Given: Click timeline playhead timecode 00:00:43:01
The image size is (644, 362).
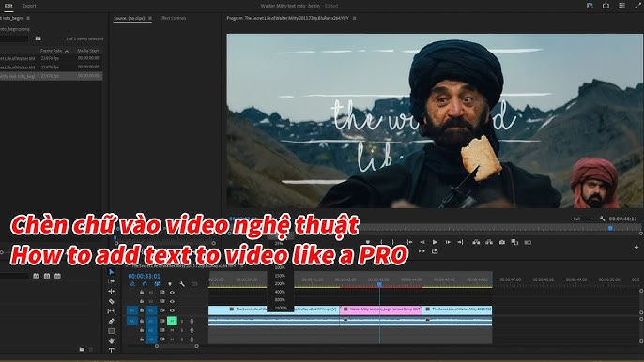Looking at the screenshot, I should 145,276.
